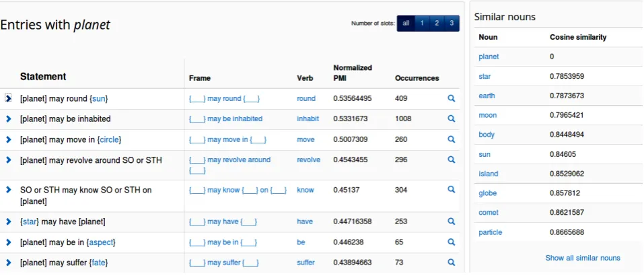644x276 pixels.
Task: Expand the '[planet] may be inhabited' row
Action: pyautogui.click(x=8, y=118)
